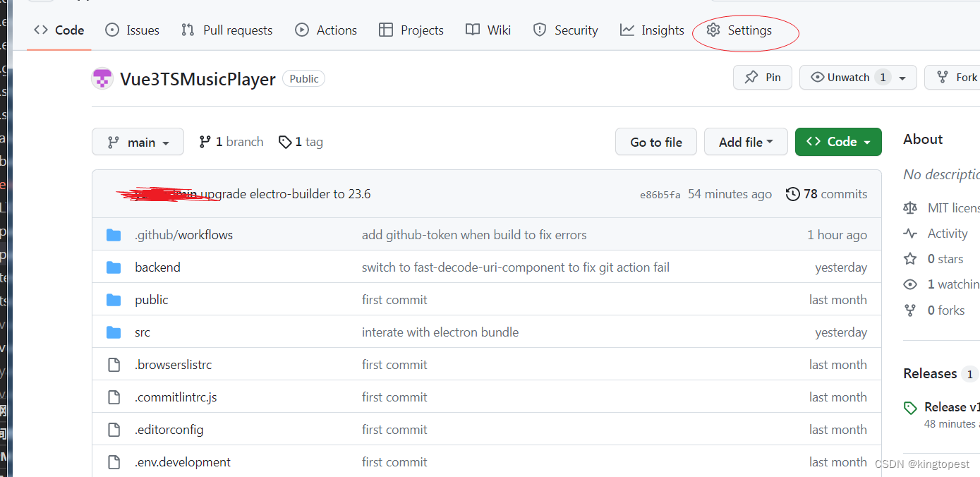Screen dimensions: 980x477
Task: Open the main branch selector dropdown
Action: pyautogui.click(x=138, y=142)
